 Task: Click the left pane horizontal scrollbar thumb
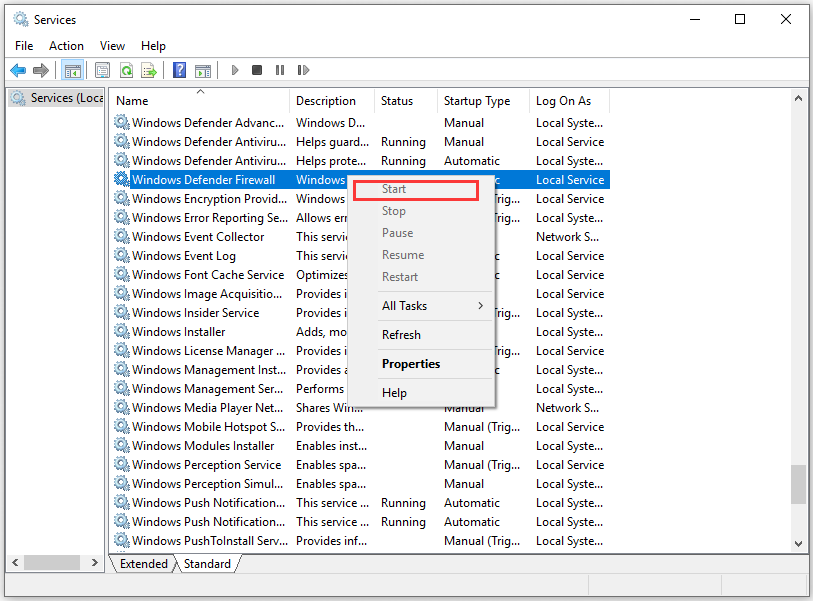click(x=52, y=563)
